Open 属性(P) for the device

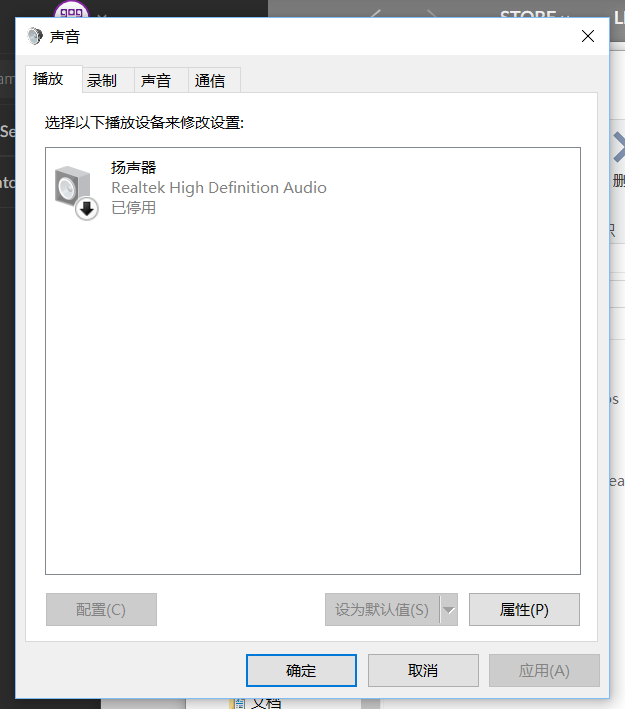[524, 610]
